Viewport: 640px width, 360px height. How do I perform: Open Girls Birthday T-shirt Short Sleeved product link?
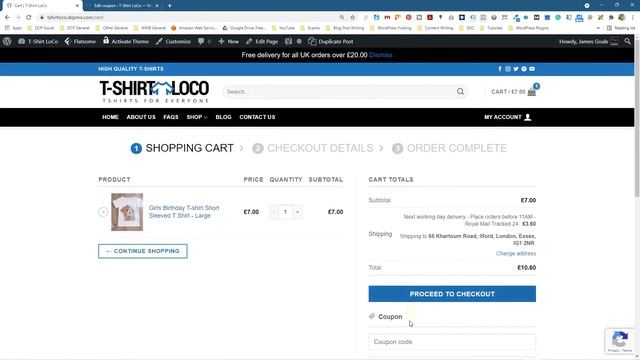[184, 211]
